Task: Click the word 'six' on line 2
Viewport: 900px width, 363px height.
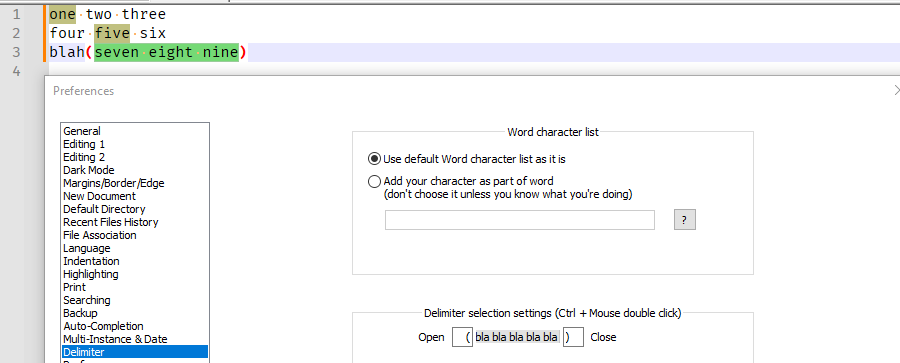Action: pos(153,33)
